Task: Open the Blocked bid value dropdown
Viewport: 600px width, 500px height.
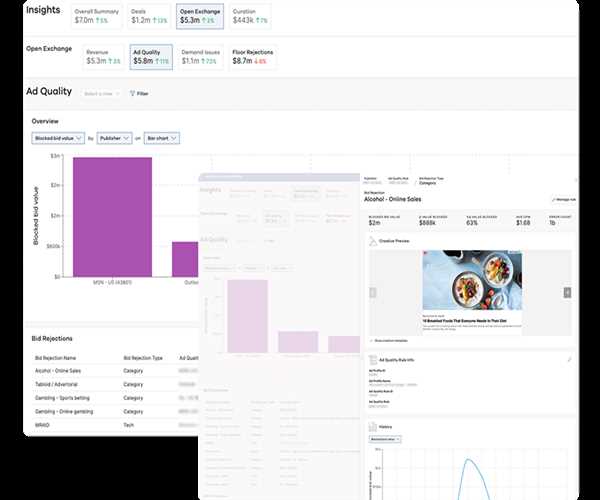Action: coord(56,138)
